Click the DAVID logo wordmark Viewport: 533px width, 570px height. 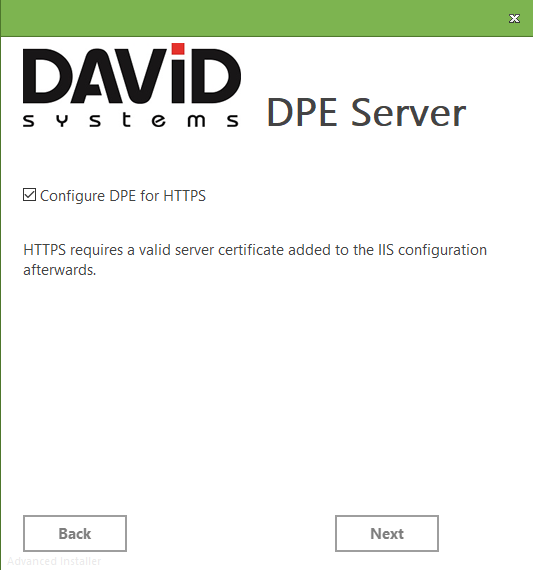[132, 76]
